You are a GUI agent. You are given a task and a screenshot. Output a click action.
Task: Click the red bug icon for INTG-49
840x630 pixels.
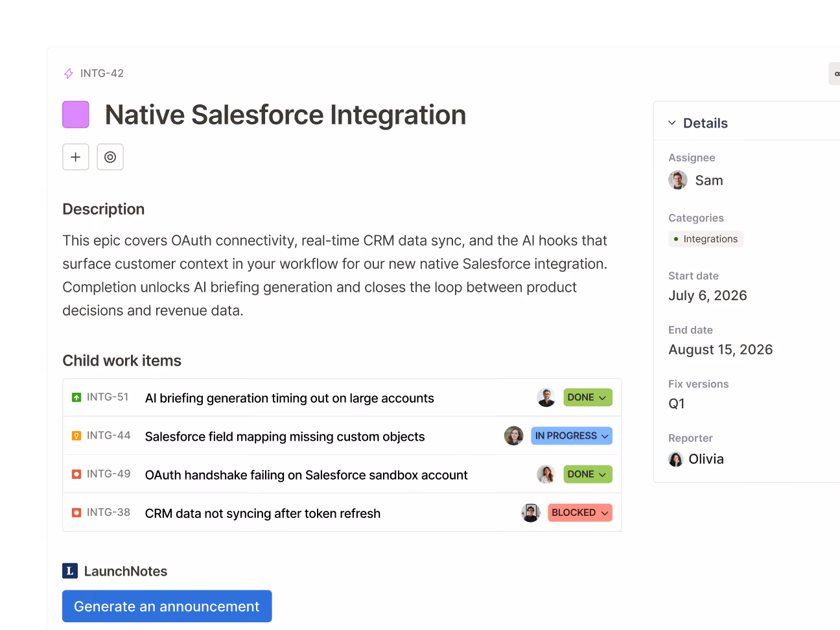point(76,474)
